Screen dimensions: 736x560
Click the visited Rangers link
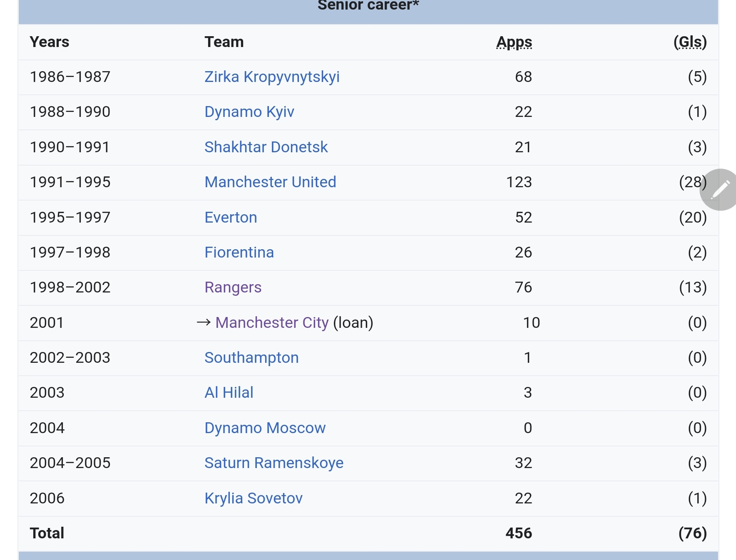[x=233, y=287]
